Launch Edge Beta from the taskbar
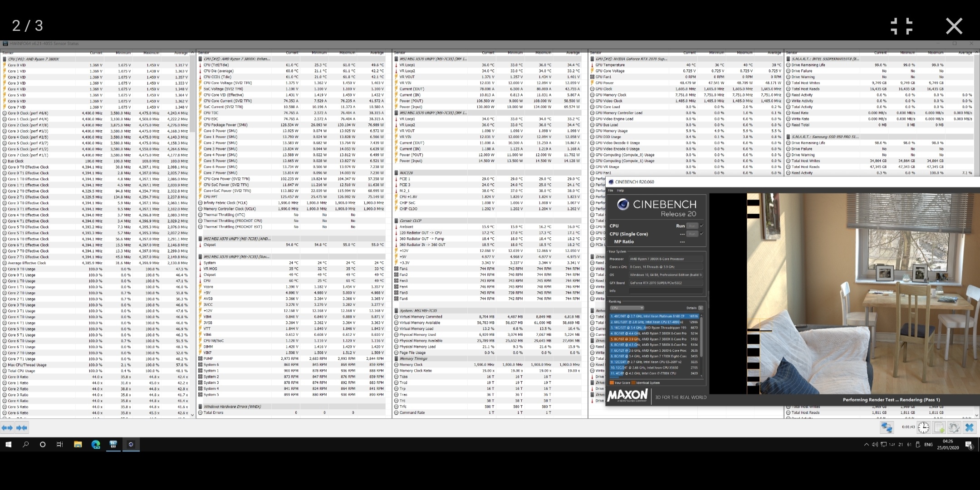This screenshot has height=490, width=980. coord(96,445)
